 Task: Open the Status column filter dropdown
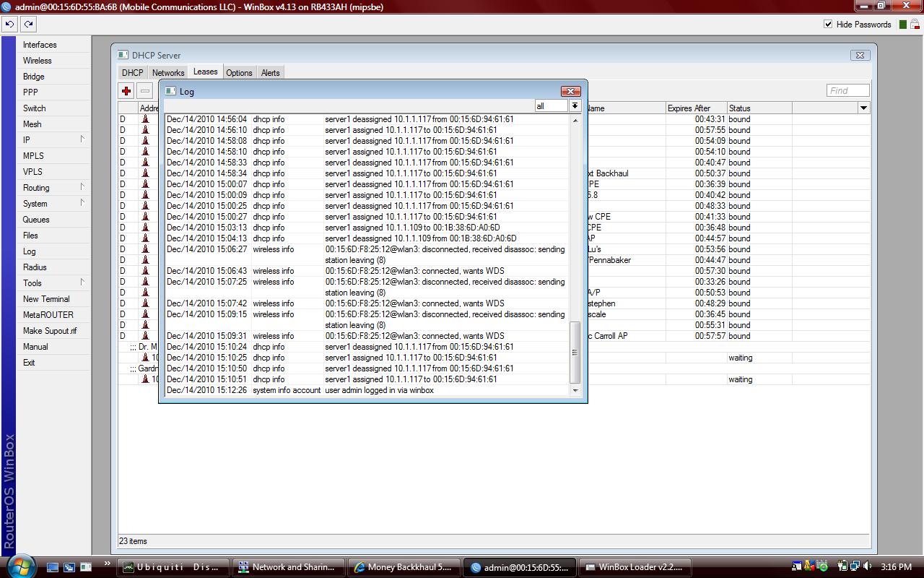coord(863,108)
